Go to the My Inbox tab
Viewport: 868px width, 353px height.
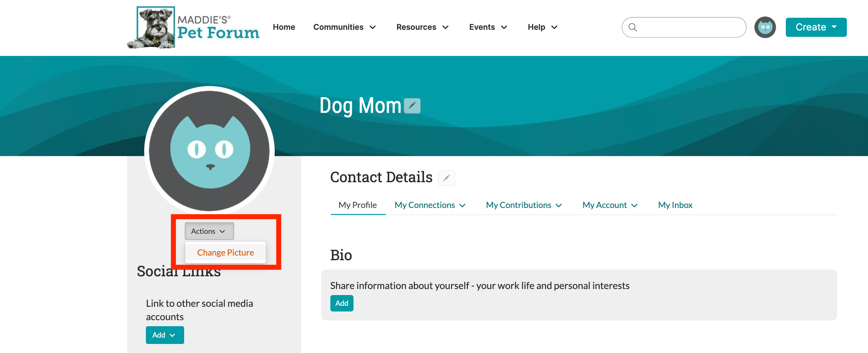point(675,205)
